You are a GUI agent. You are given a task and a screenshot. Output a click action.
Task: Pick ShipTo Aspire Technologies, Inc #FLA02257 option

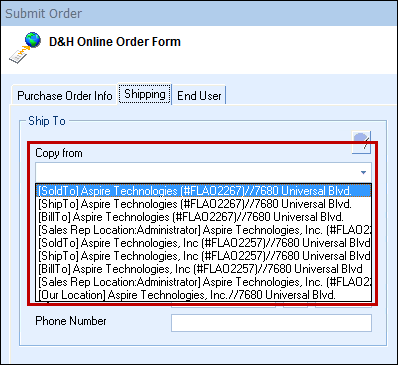(203, 256)
